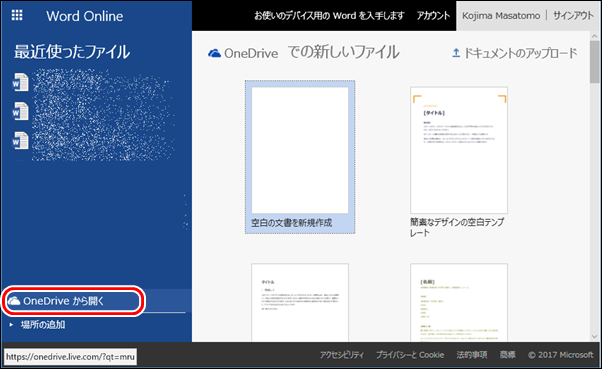Open the app launcher grid icon
Viewport: 602px width, 369px height.
pos(17,15)
